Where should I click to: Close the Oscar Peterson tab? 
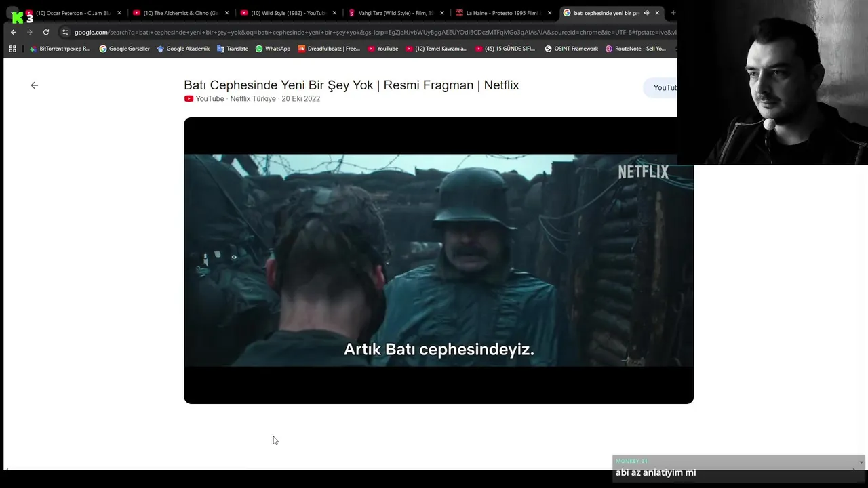tap(119, 13)
